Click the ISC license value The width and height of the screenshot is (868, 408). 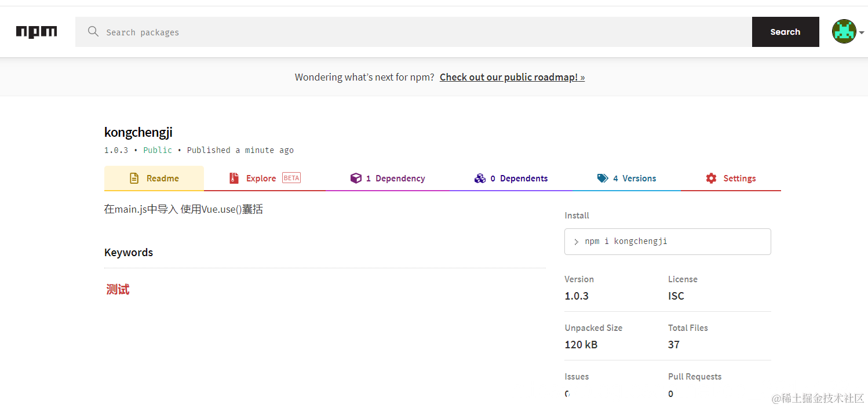click(x=676, y=296)
